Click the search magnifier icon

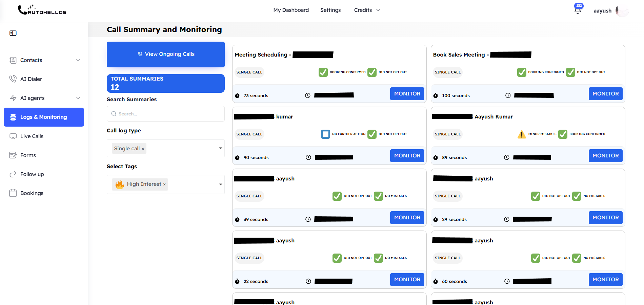[114, 114]
